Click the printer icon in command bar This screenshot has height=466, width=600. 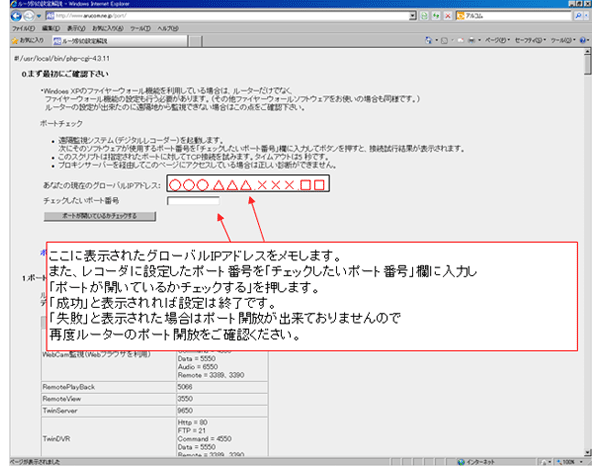(472, 41)
